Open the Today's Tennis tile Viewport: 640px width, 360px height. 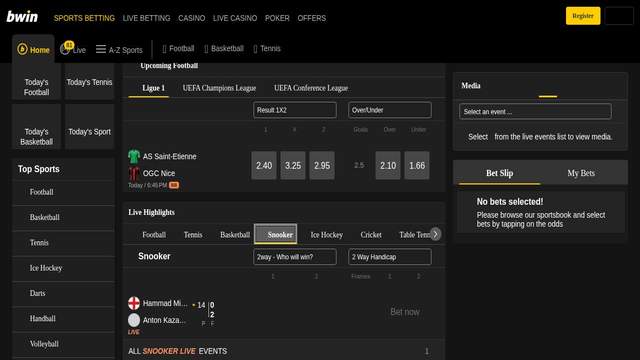(x=89, y=82)
